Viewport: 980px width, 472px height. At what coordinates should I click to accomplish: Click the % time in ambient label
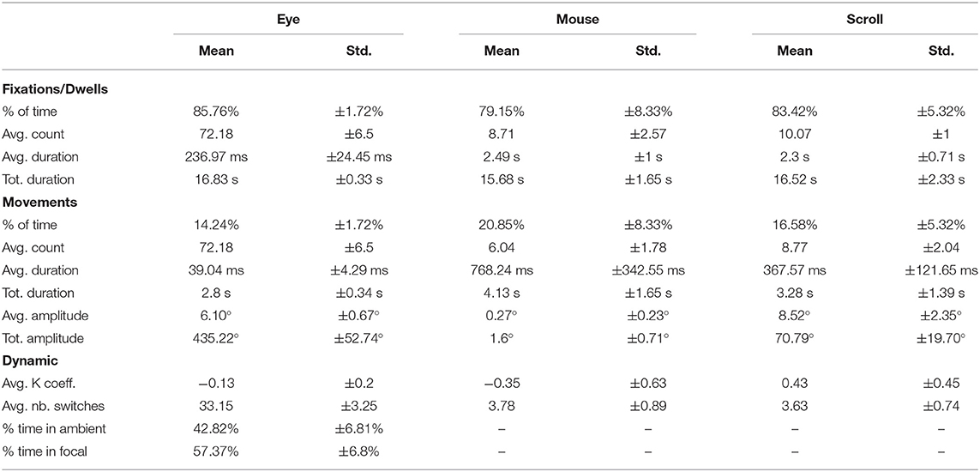tap(46, 429)
